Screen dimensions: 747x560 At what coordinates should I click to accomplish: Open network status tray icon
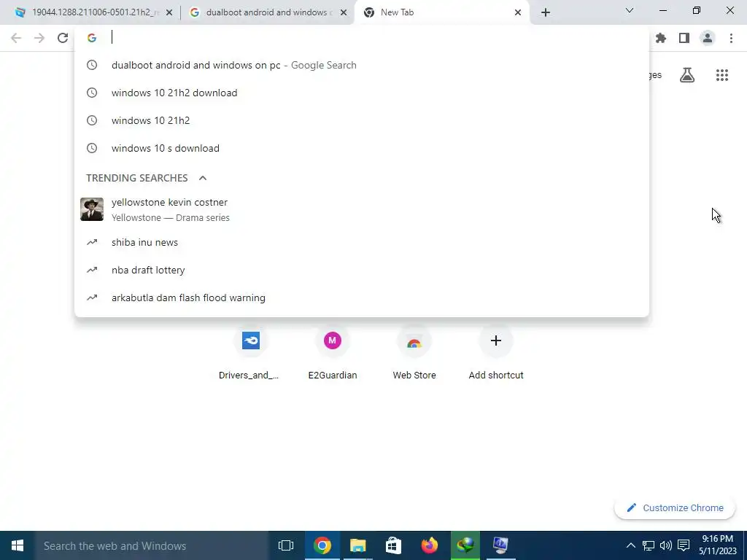(x=649, y=545)
